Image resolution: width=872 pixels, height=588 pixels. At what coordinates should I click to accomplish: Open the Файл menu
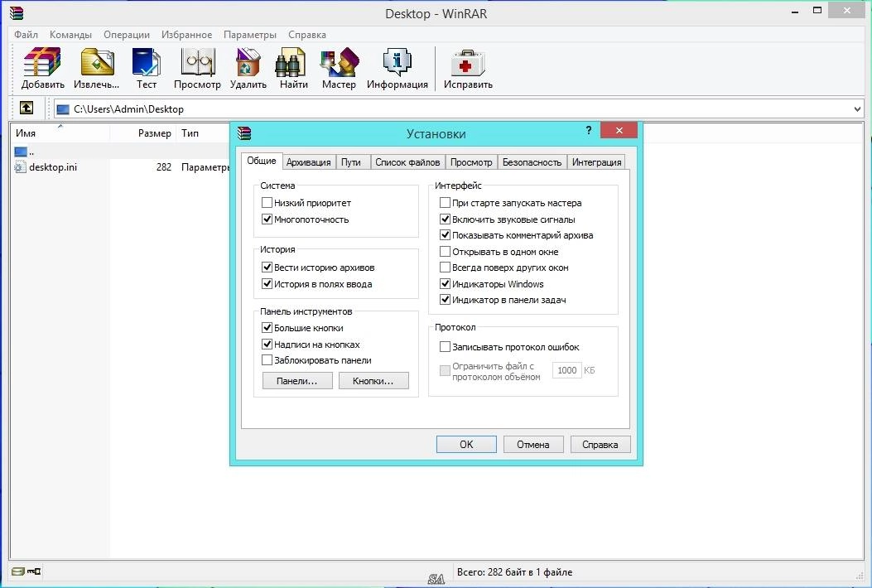(x=26, y=35)
